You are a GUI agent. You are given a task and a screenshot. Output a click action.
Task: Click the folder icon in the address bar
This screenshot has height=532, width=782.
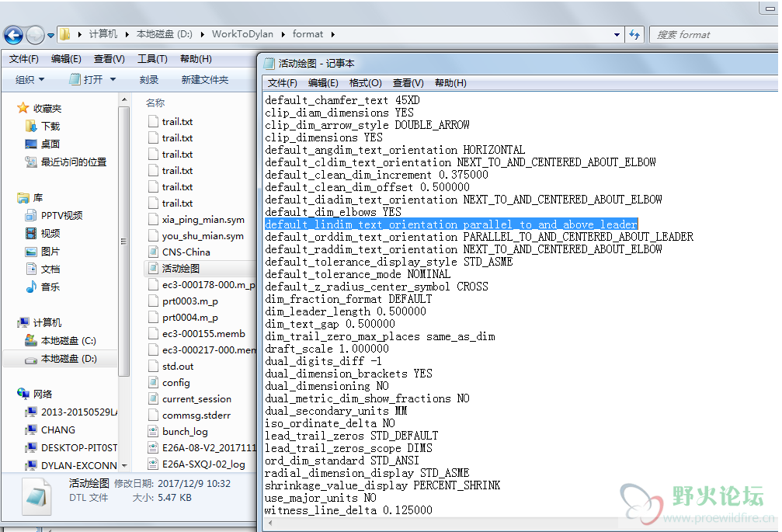pos(64,34)
